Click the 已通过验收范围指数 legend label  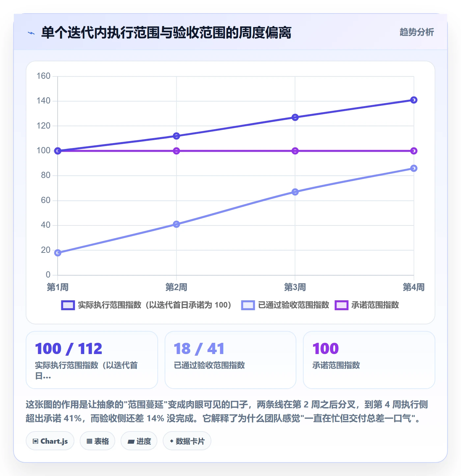coord(293,305)
